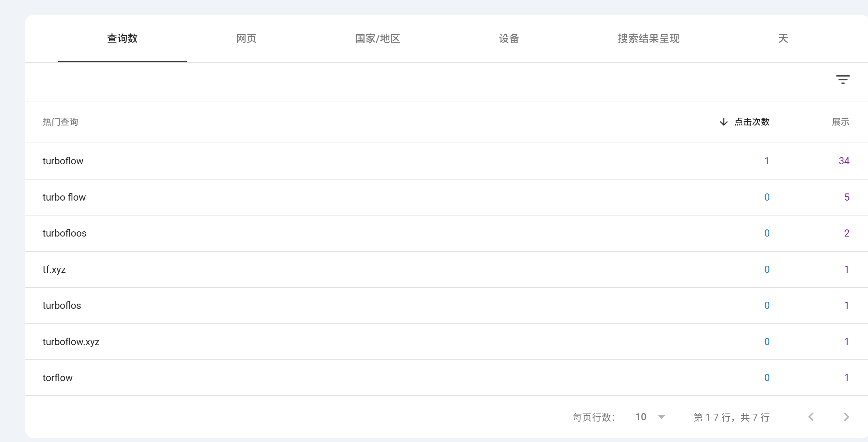
Task: Sort by the 展示 column header
Action: click(x=840, y=122)
